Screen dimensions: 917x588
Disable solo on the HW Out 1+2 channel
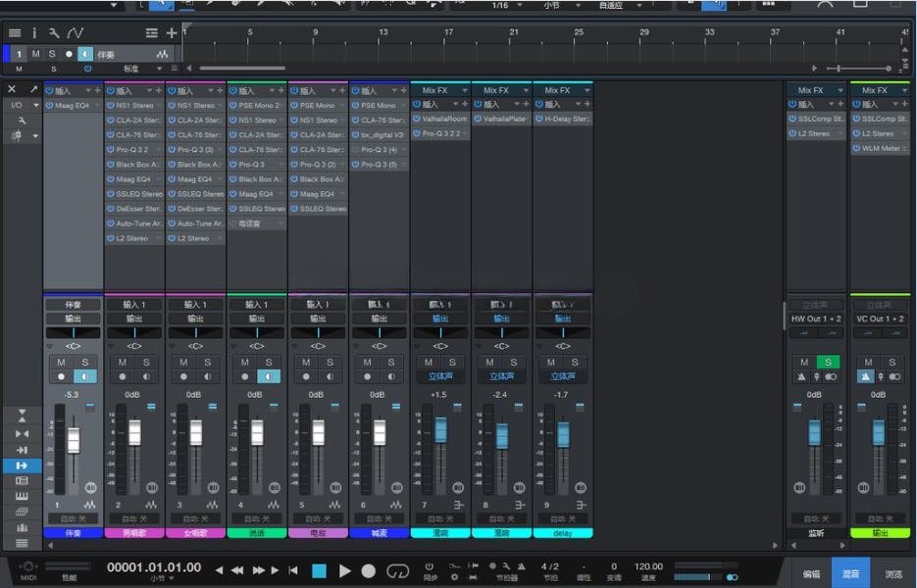[828, 363]
